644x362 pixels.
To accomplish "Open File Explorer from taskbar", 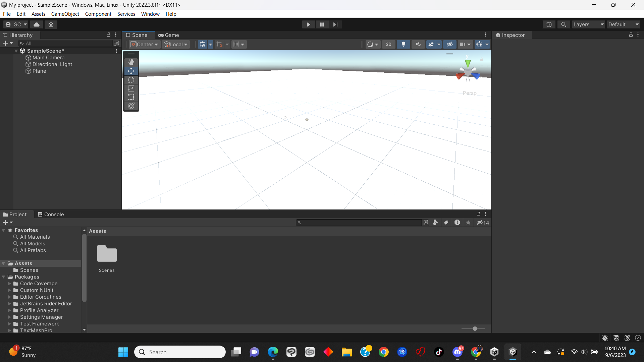I will click(346, 352).
